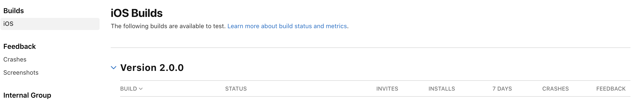Click the builds available to test description
The height and width of the screenshot is (100, 644).
(168, 26)
